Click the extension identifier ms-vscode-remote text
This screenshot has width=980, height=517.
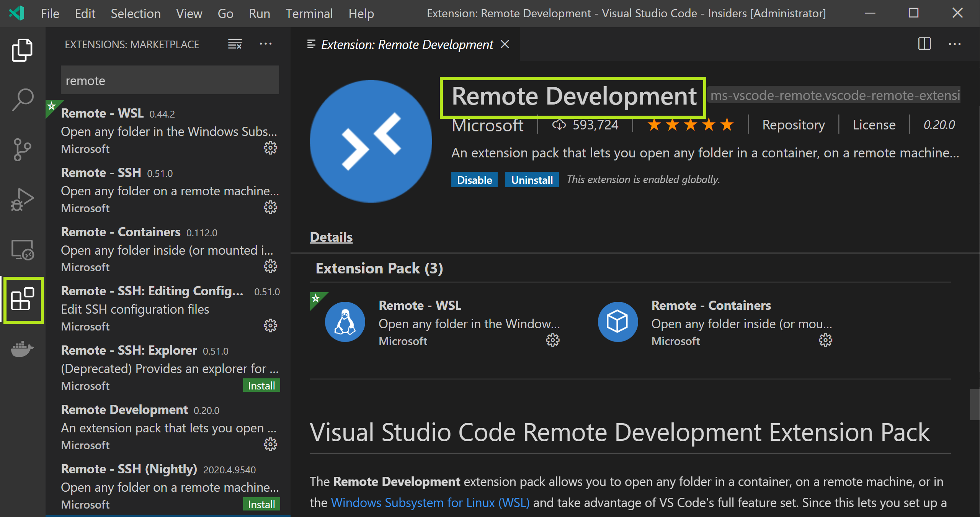click(x=835, y=95)
